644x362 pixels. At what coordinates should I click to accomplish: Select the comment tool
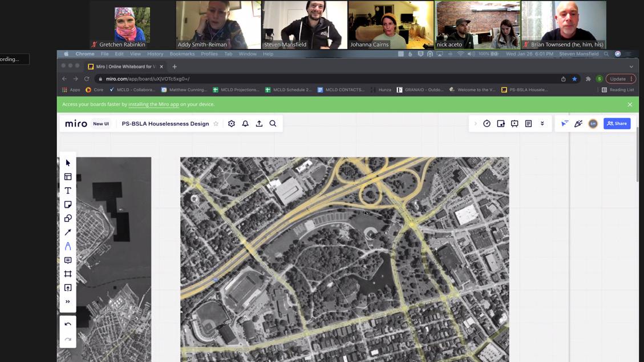pyautogui.click(x=68, y=260)
